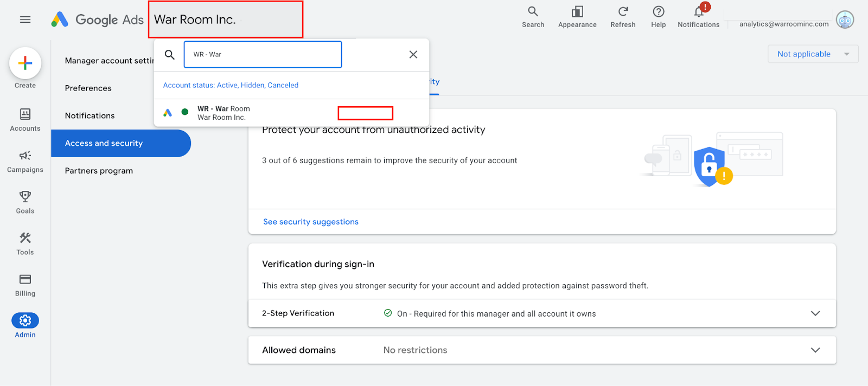Click the Search magnifier in top bar
The height and width of the screenshot is (386, 868).
(x=533, y=17)
